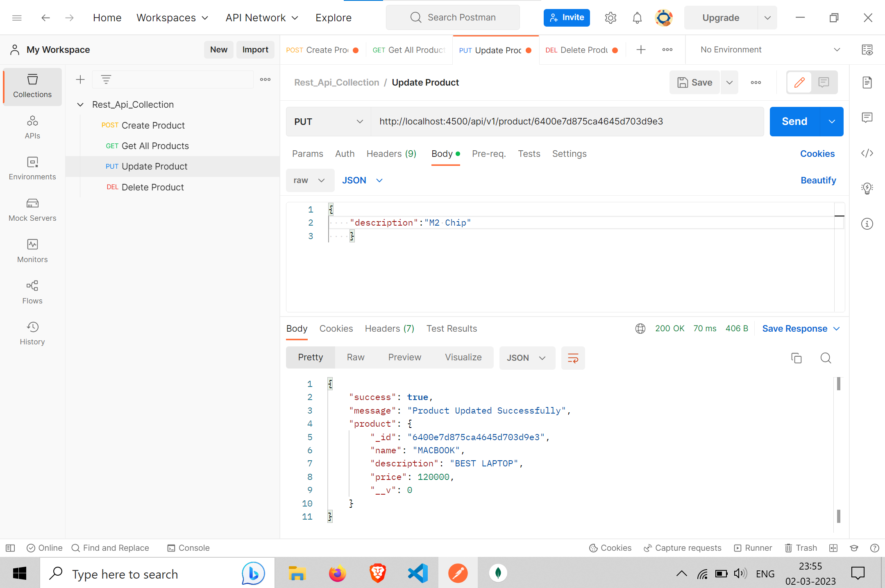
Task: Toggle wrap lines in the response viewer
Action: (573, 357)
